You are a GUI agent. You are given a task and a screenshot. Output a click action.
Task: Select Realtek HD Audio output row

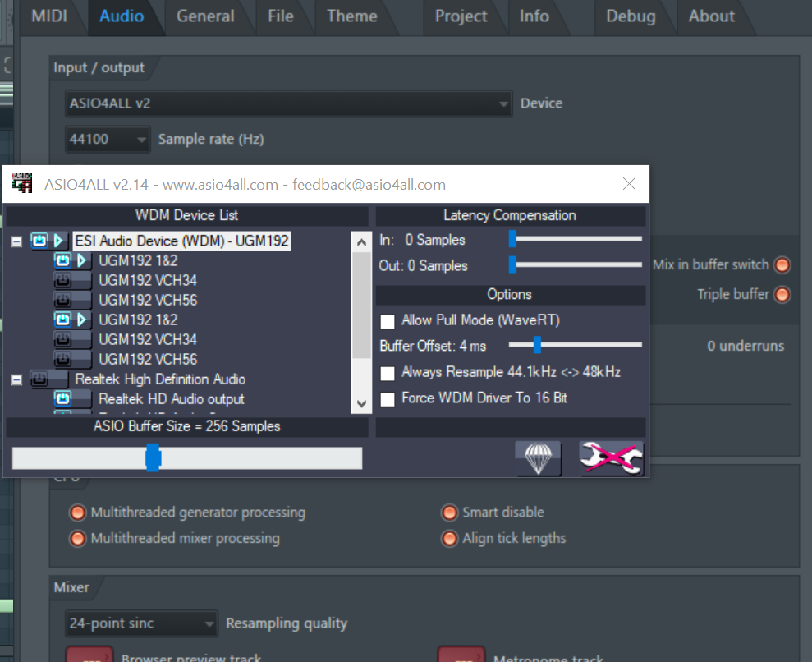(x=172, y=399)
